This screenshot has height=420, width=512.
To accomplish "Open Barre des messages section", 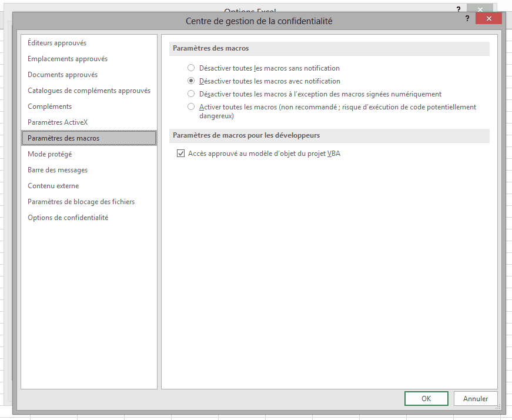I will [x=89, y=170].
